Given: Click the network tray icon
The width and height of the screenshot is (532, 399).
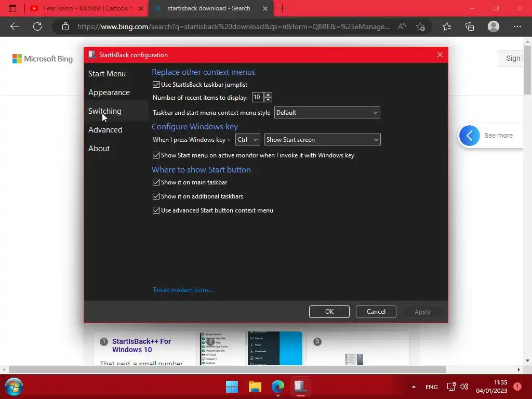Looking at the screenshot, I should click(x=451, y=387).
